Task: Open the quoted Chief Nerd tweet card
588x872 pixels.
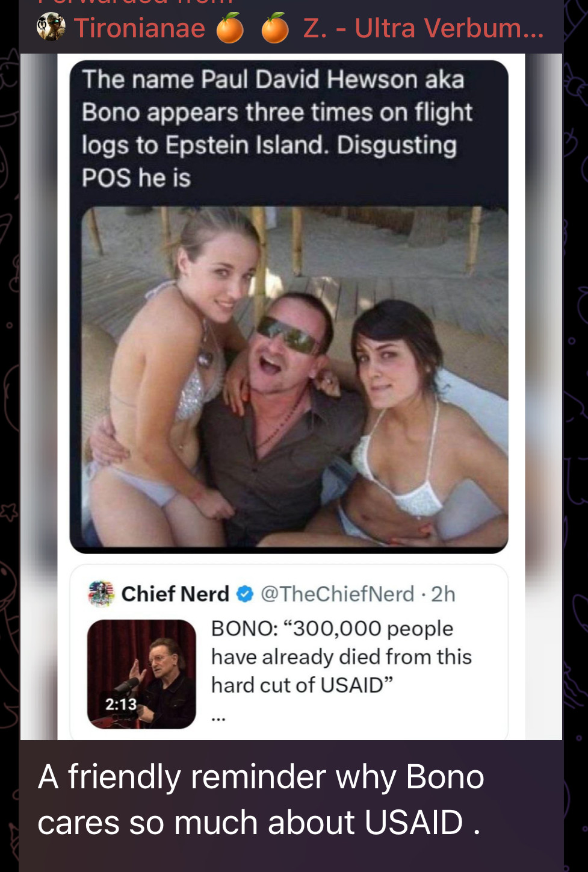Action: (289, 652)
